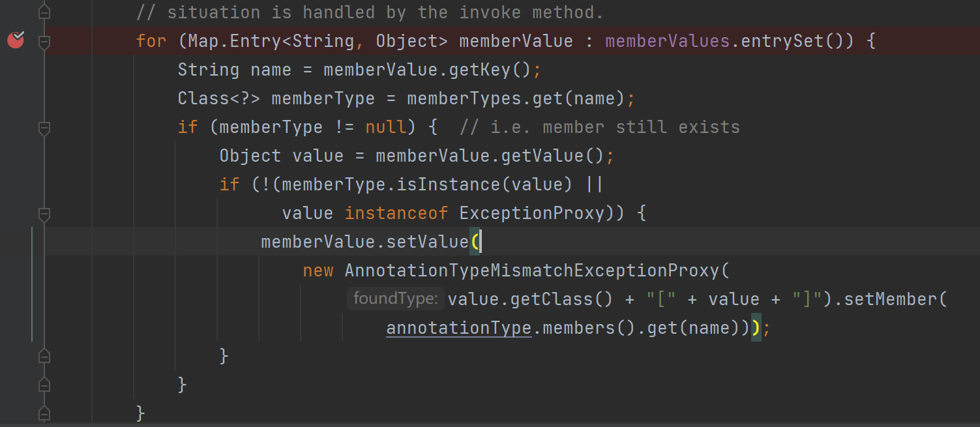Click the green change marker in the gutter

(x=32, y=284)
